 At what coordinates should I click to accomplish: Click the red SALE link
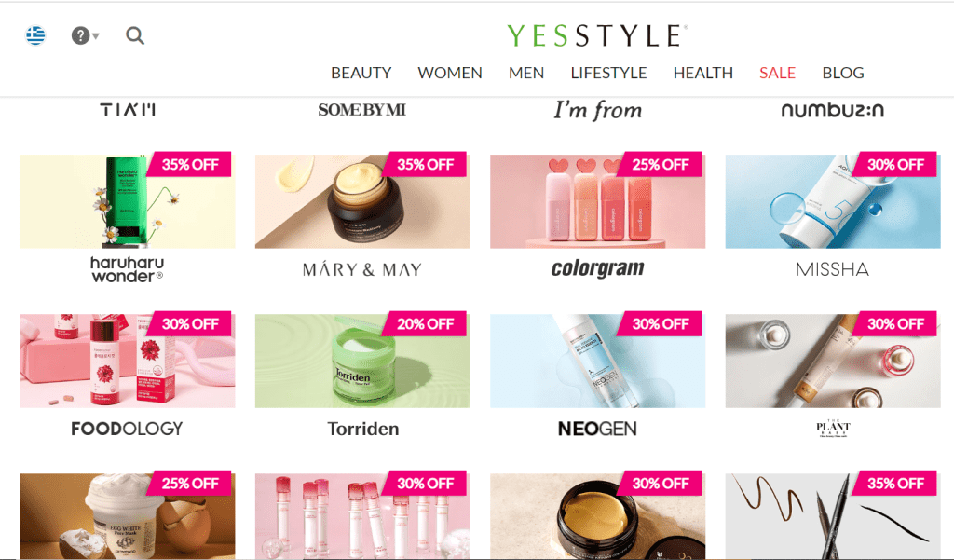pos(777,73)
